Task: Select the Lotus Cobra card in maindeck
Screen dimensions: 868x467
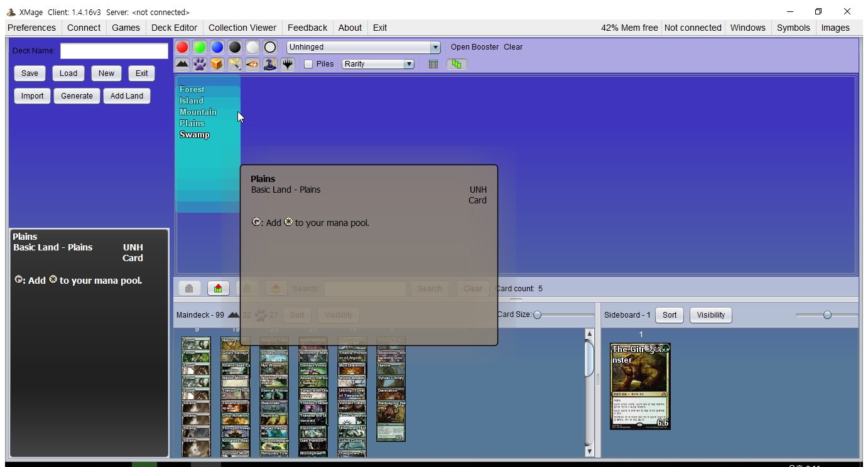Action: (352, 444)
